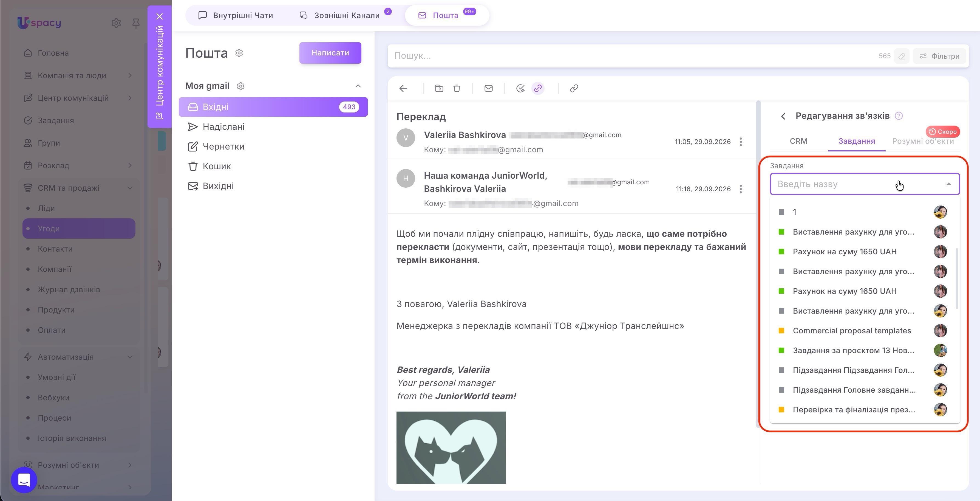
Task: Collapse Моя gmail account section
Action: click(x=358, y=86)
